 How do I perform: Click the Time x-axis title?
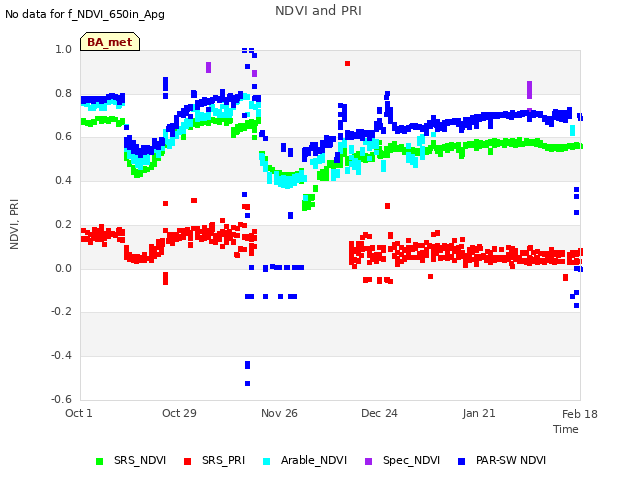click(566, 429)
